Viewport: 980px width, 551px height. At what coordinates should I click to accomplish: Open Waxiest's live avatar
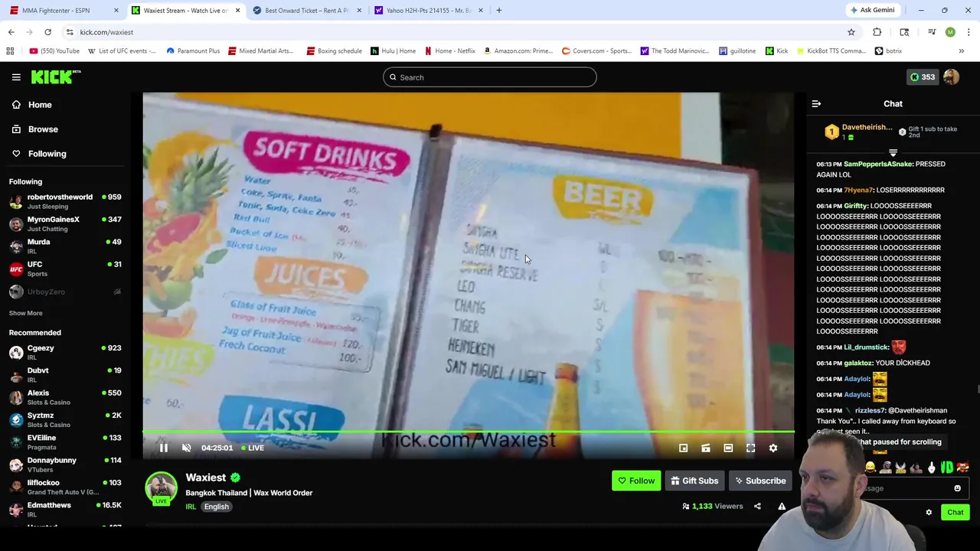[161, 488]
